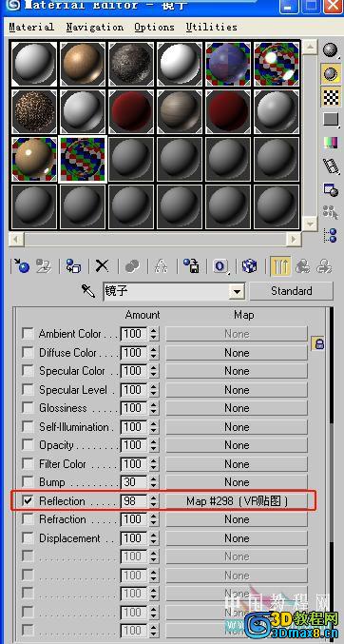Enable the Bump map checkbox
Viewport: 344px width, 644px height.
point(28,482)
